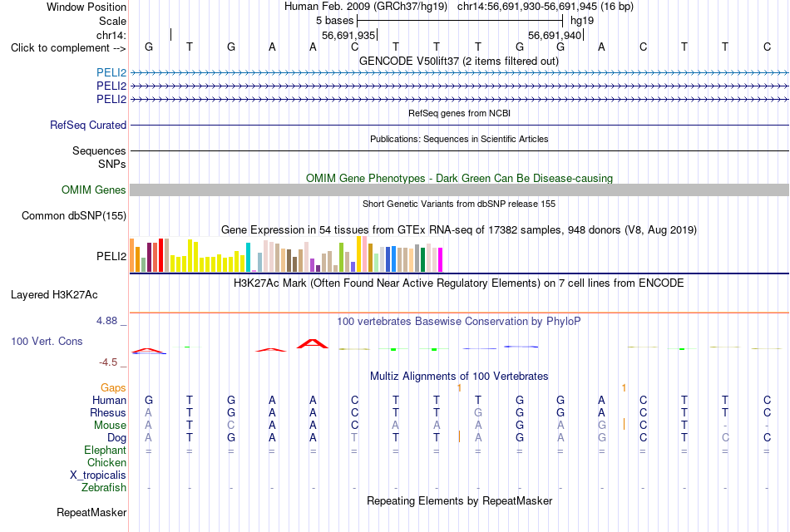Screen dimensions: 790x532
Task: Click the Short Genetic Variants dbSNP title
Action: (x=459, y=204)
